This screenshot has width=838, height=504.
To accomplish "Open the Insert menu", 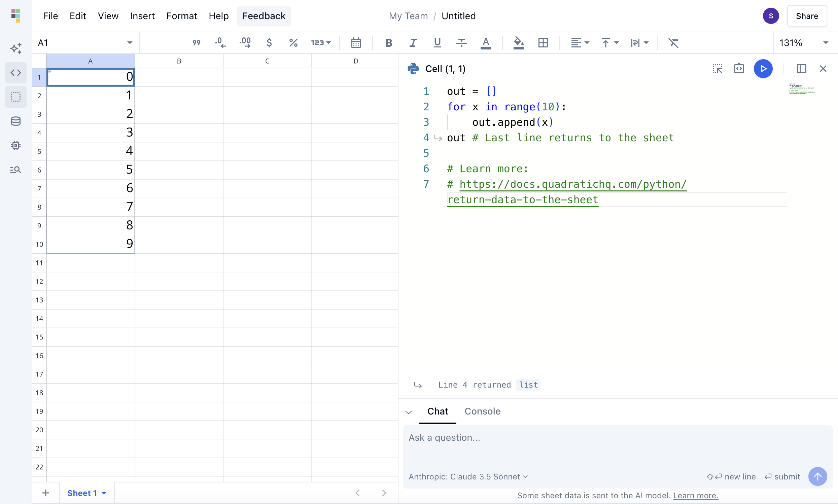I will click(x=142, y=16).
